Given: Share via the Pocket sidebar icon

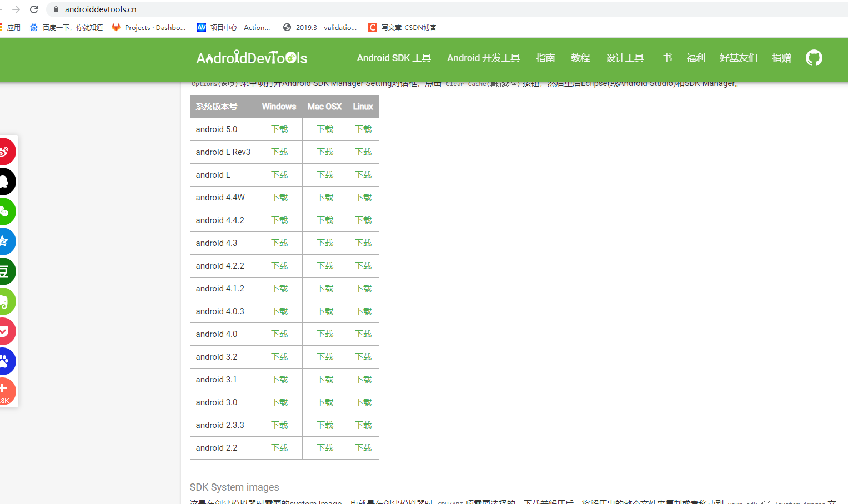Looking at the screenshot, I should click(x=4, y=331).
